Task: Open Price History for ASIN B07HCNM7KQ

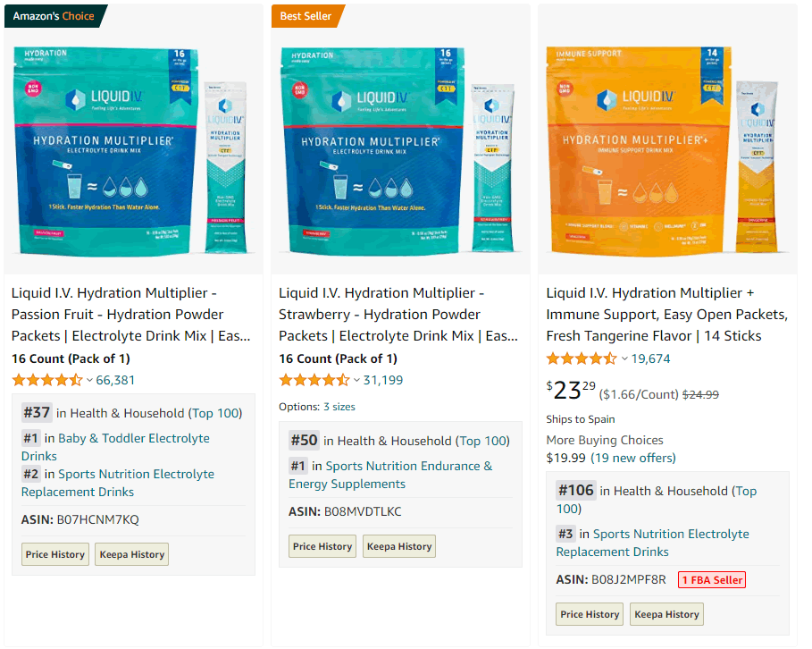Action: click(55, 554)
